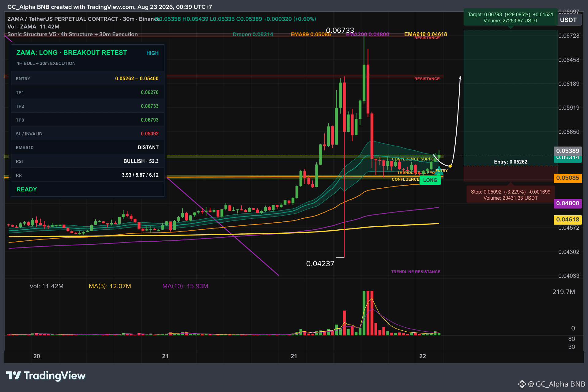Click the 'Vol · ZAMA 11.42M' legend line
This screenshot has width=588, height=392.
click(33, 27)
